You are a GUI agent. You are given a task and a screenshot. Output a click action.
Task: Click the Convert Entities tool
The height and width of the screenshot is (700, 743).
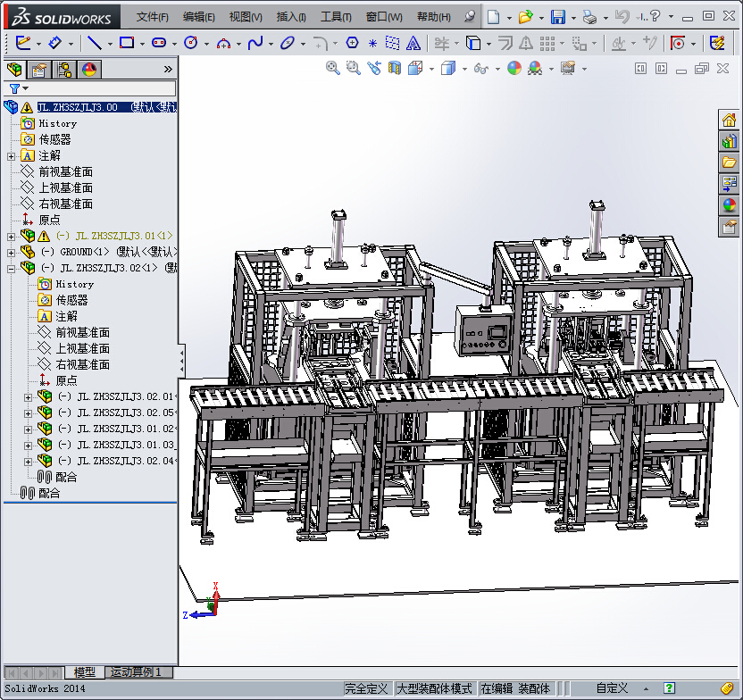473,43
